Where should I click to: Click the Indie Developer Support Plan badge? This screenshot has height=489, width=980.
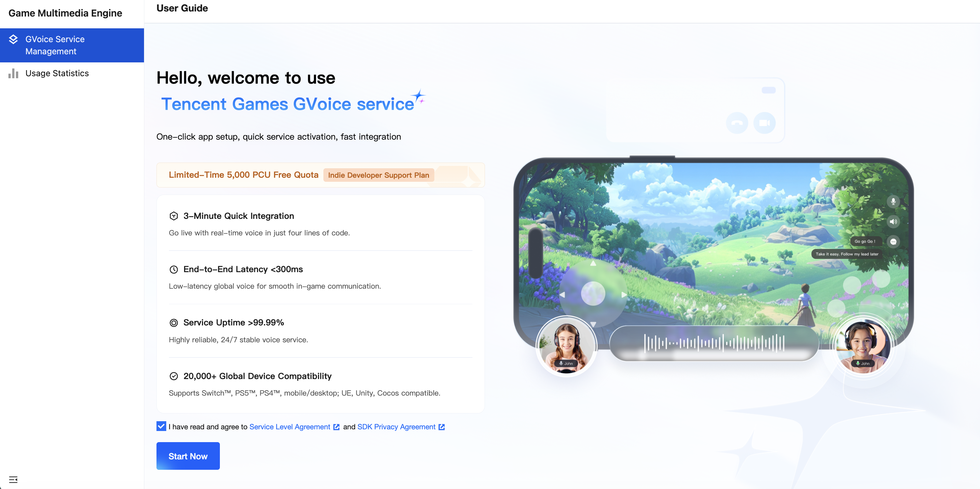pos(378,175)
